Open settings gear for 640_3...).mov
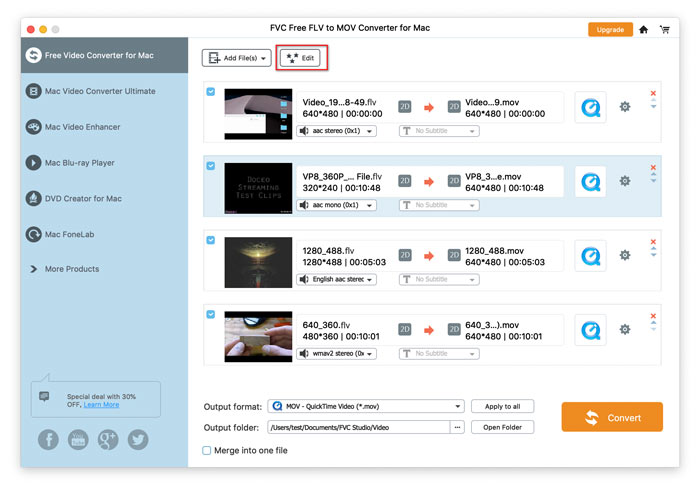The width and height of the screenshot is (700, 491). click(625, 329)
